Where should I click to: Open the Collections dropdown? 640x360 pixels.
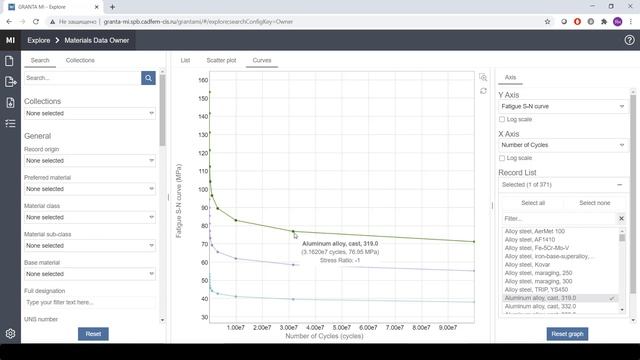click(90, 113)
